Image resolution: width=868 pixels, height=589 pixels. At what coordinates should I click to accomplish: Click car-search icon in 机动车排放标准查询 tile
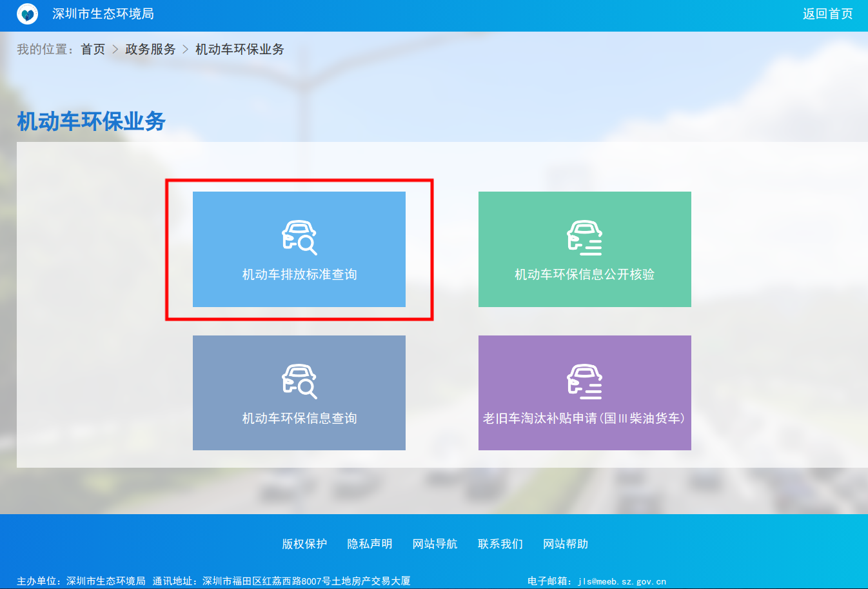[x=299, y=237]
